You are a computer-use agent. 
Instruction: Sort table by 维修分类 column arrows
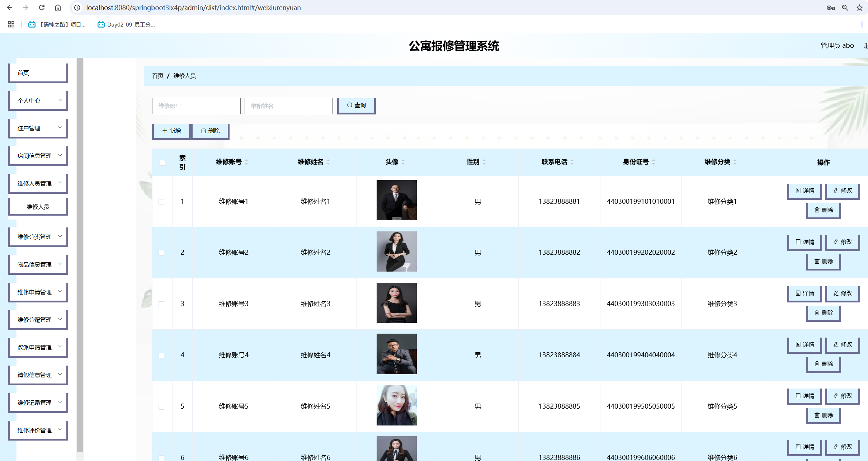click(735, 162)
